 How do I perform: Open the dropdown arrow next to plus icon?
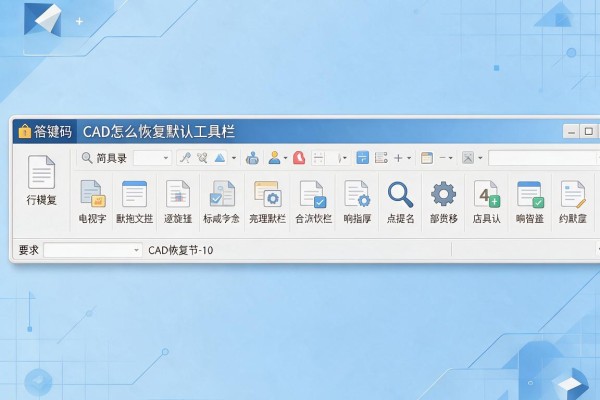pyautogui.click(x=409, y=158)
